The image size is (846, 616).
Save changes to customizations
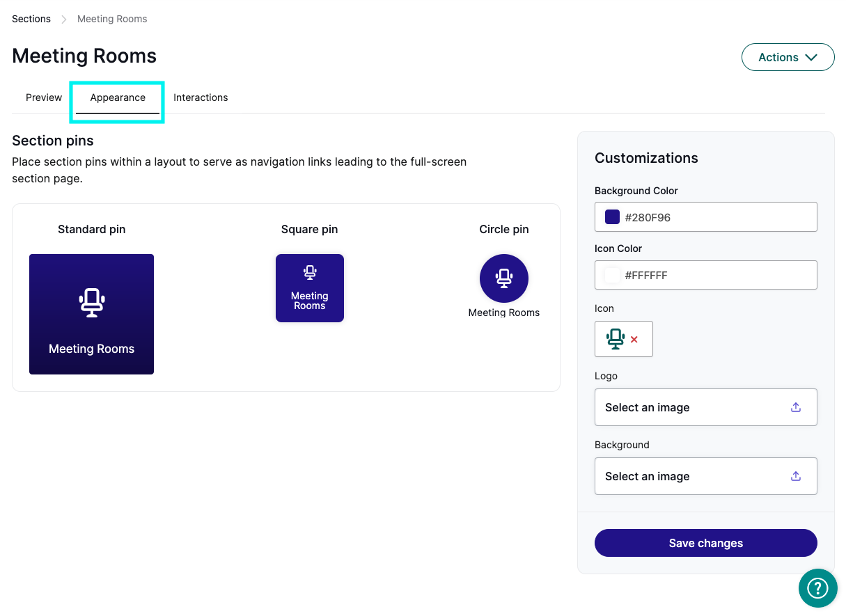pos(705,543)
